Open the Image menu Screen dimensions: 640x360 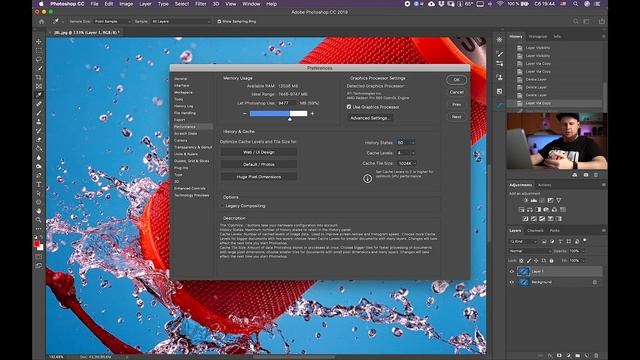[x=126, y=4]
